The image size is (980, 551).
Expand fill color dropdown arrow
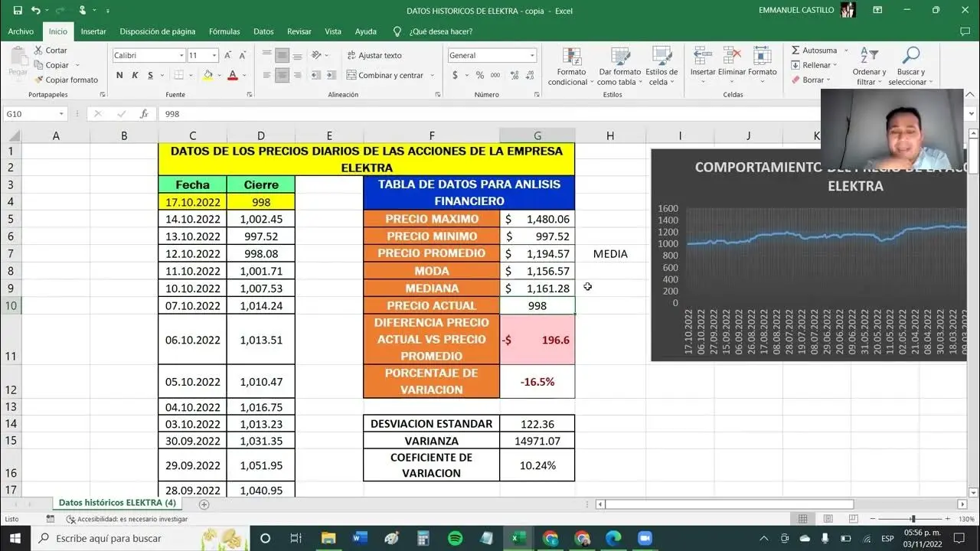point(219,75)
